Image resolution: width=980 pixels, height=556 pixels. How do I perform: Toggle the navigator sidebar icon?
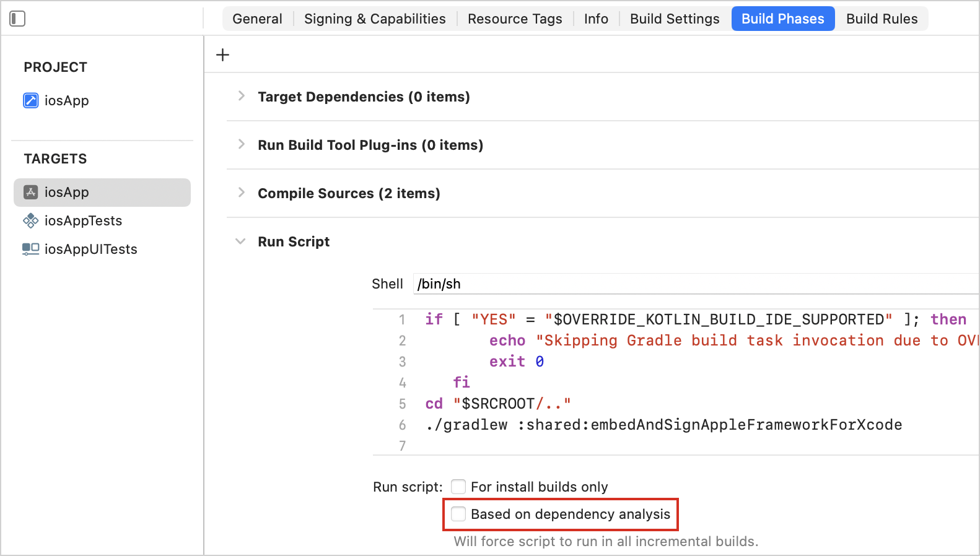tap(17, 19)
